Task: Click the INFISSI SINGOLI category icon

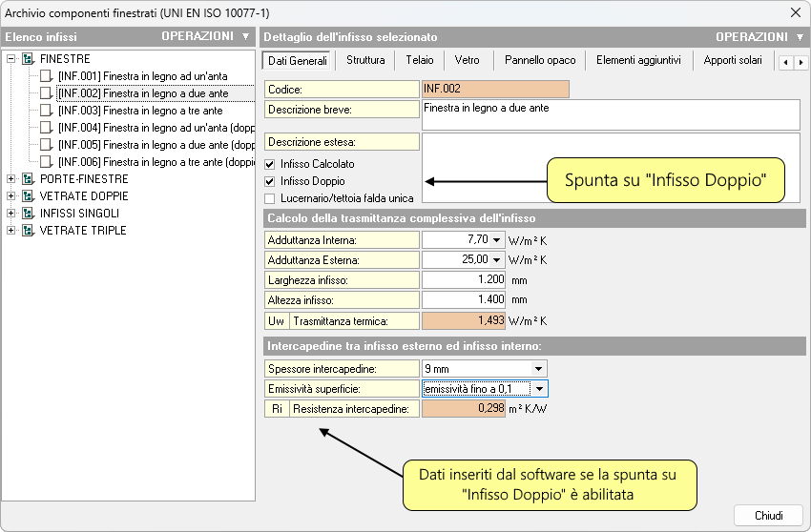Action: point(28,214)
